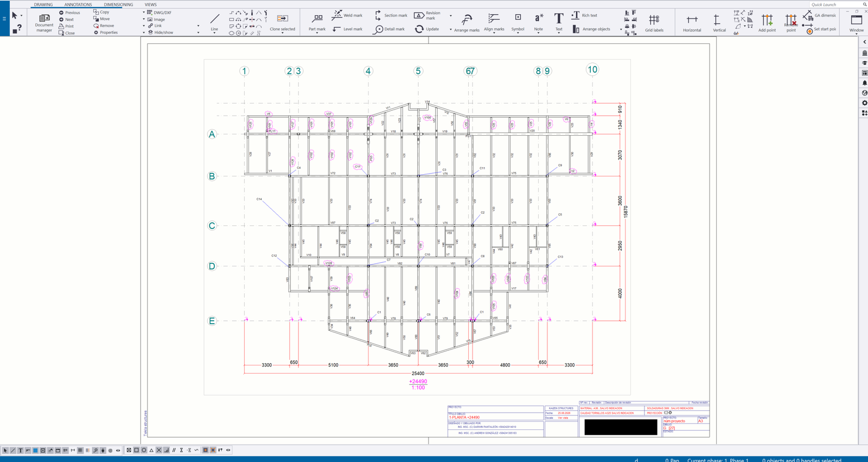This screenshot has width=868, height=462.
Task: Toggle the parallel-lines snap switch
Action: [x=174, y=450]
